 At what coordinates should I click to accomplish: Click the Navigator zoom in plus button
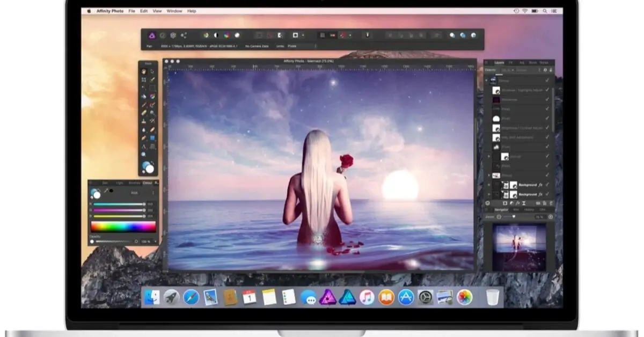point(551,217)
